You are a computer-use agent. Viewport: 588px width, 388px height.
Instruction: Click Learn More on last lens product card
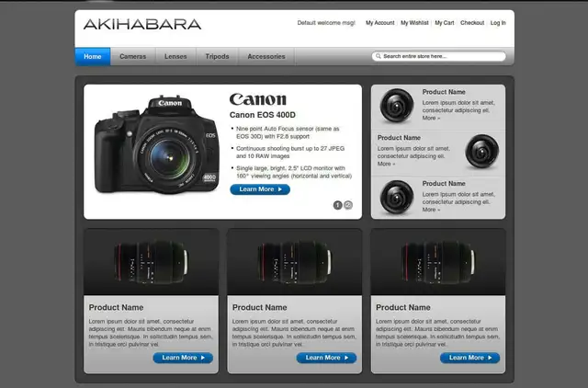click(x=469, y=358)
